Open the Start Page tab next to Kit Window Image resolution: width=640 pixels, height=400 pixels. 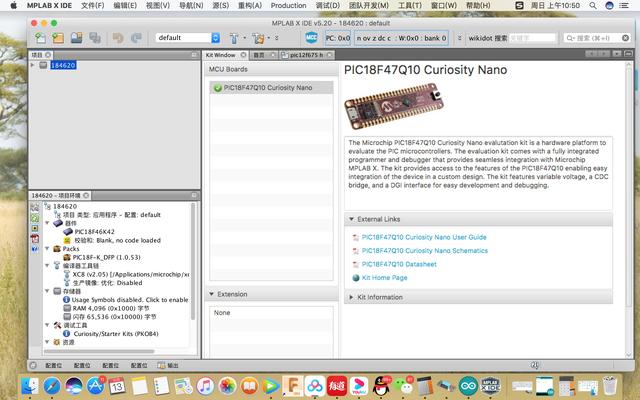[259, 55]
